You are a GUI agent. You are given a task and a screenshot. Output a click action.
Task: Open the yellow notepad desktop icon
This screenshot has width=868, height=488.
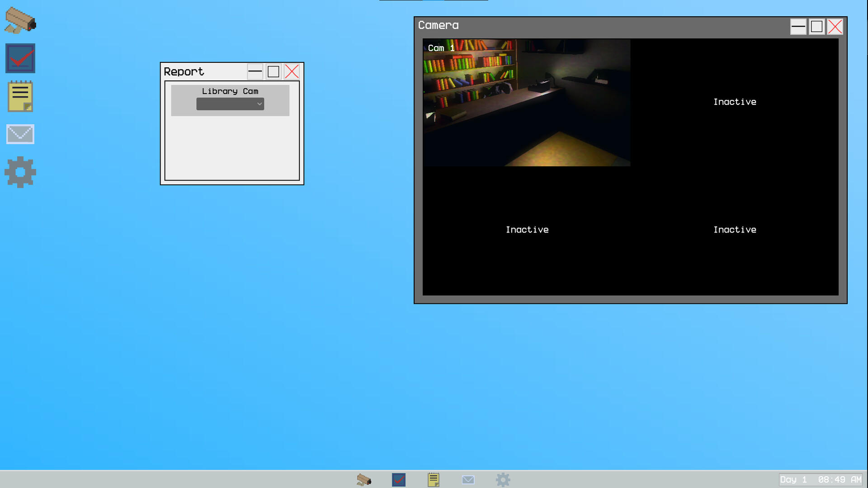pyautogui.click(x=20, y=96)
